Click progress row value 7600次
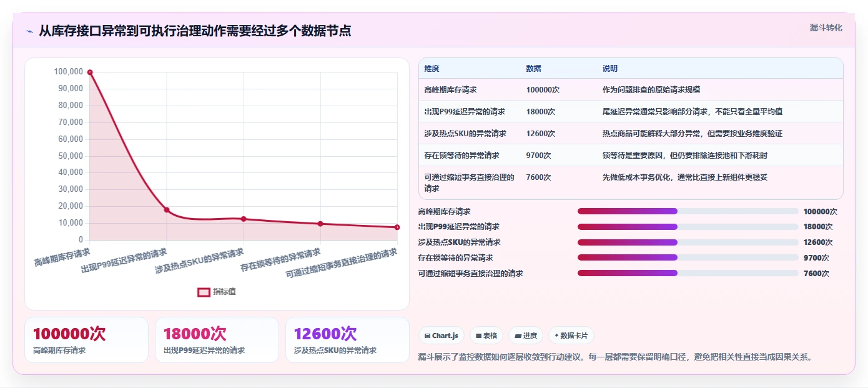The image size is (868, 388). (x=816, y=273)
